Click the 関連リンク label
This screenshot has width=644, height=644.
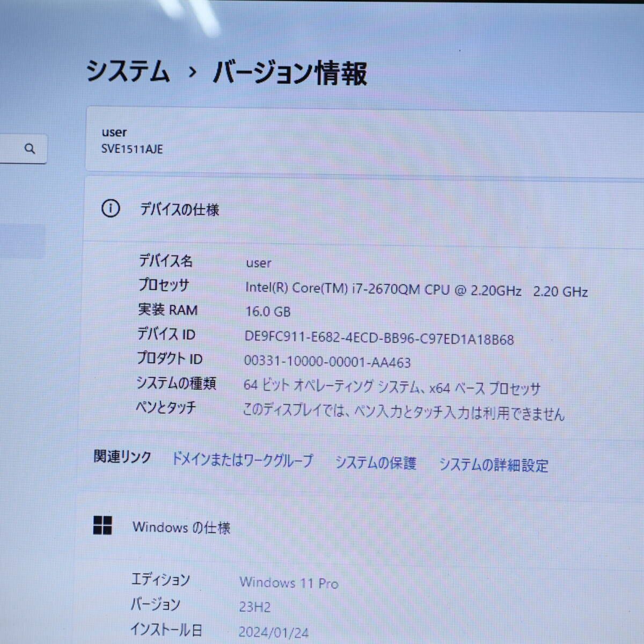tap(122, 457)
